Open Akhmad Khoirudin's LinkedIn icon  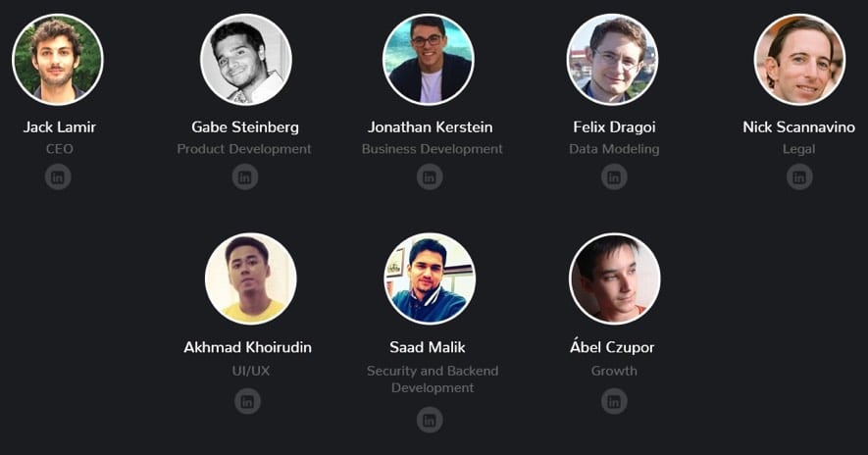pos(247,401)
